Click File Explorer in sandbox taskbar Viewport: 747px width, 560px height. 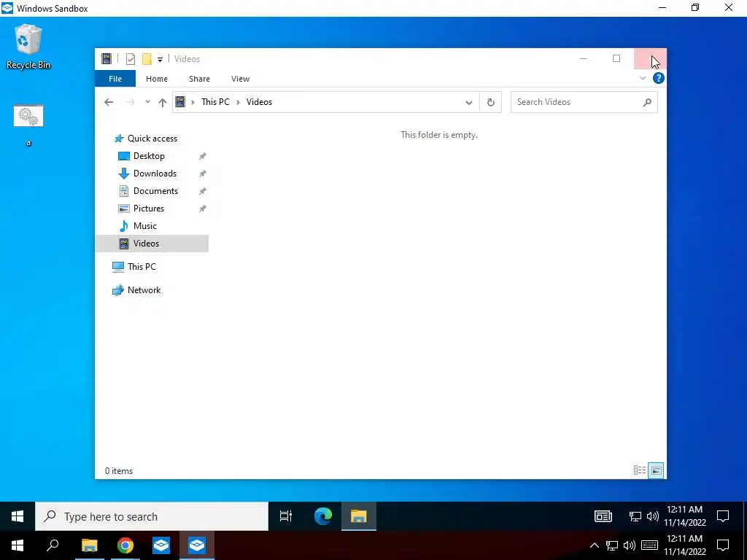point(359,516)
